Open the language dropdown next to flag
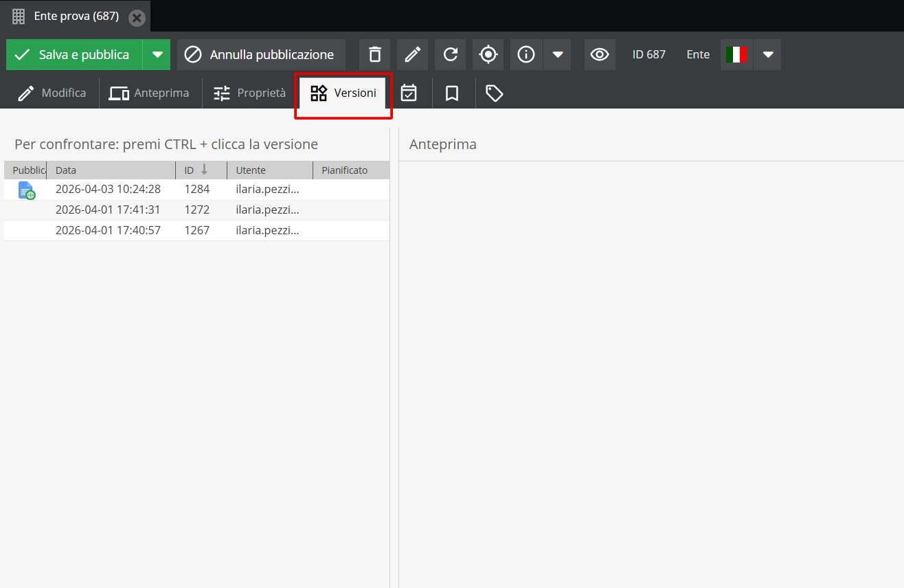This screenshot has height=588, width=904. coord(767,55)
